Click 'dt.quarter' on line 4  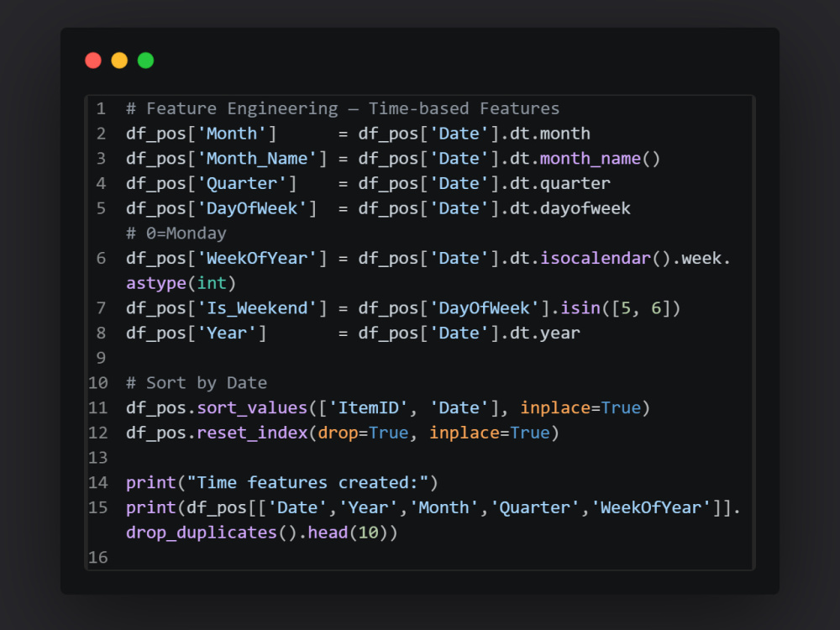(559, 184)
